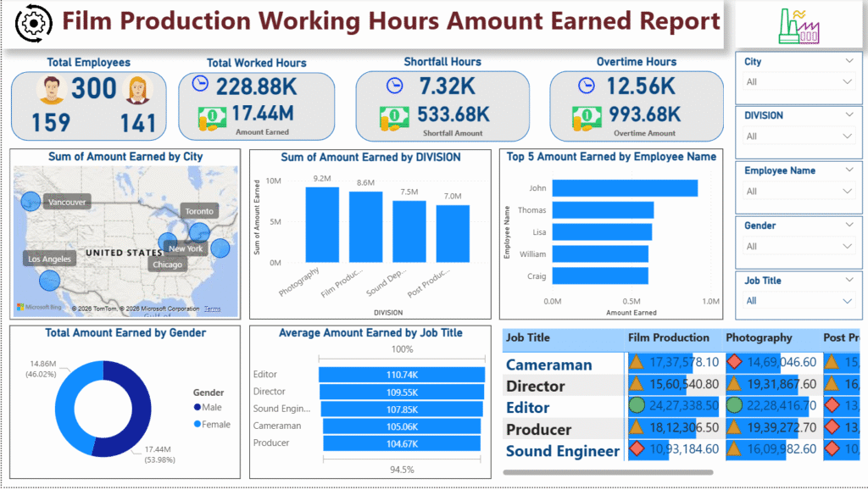This screenshot has width=868, height=490.
Task: Click the female employee avatar icon
Action: point(136,89)
